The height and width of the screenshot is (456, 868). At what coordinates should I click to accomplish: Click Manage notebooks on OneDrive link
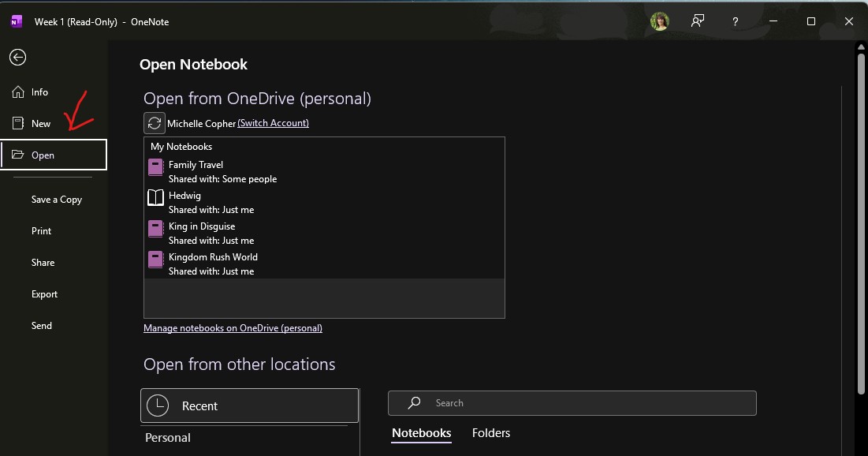tap(233, 328)
